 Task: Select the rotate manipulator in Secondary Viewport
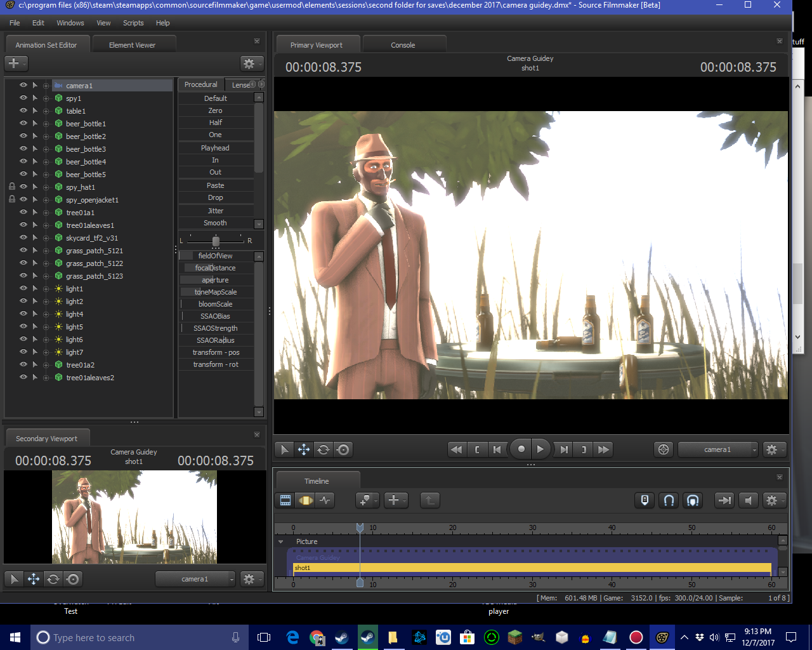(53, 579)
